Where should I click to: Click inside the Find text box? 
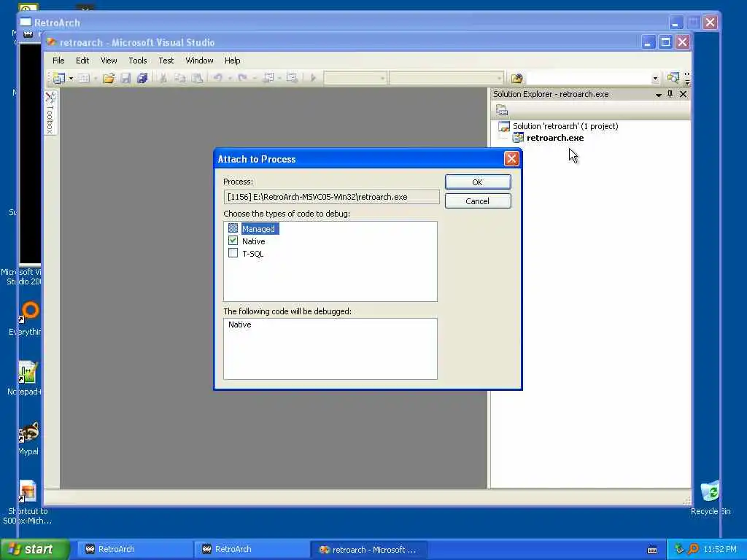589,78
